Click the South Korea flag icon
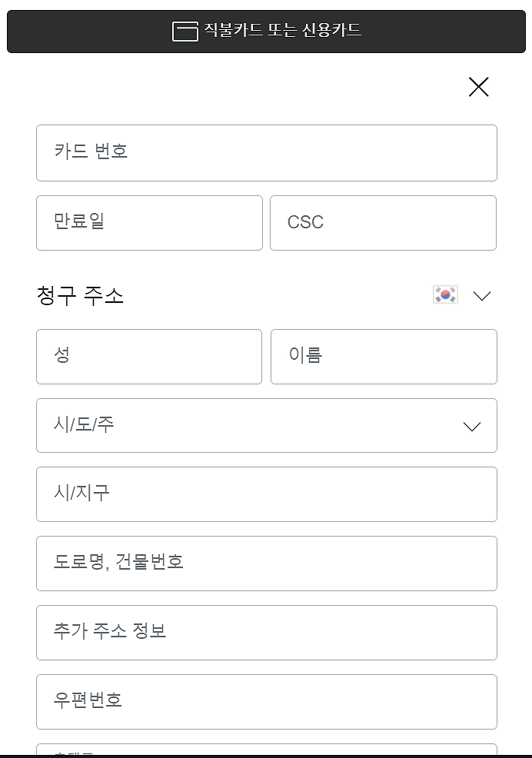The height and width of the screenshot is (758, 532). pos(445,294)
